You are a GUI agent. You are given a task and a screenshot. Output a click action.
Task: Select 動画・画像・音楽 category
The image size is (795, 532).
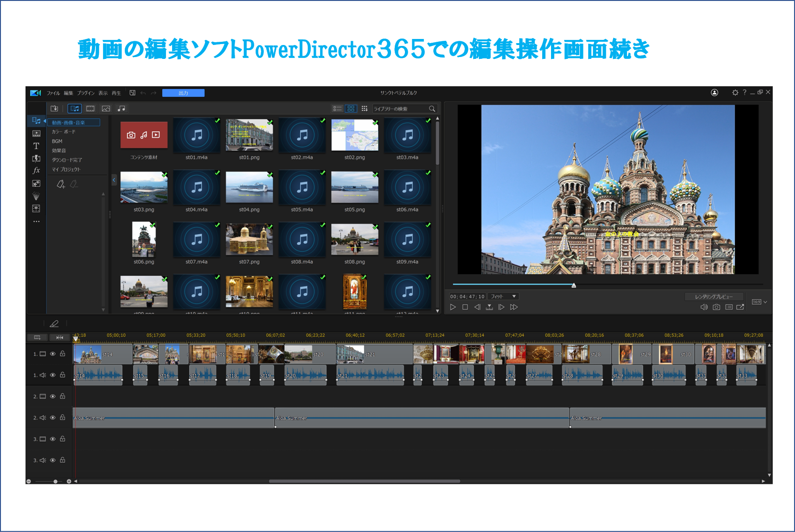pyautogui.click(x=74, y=122)
